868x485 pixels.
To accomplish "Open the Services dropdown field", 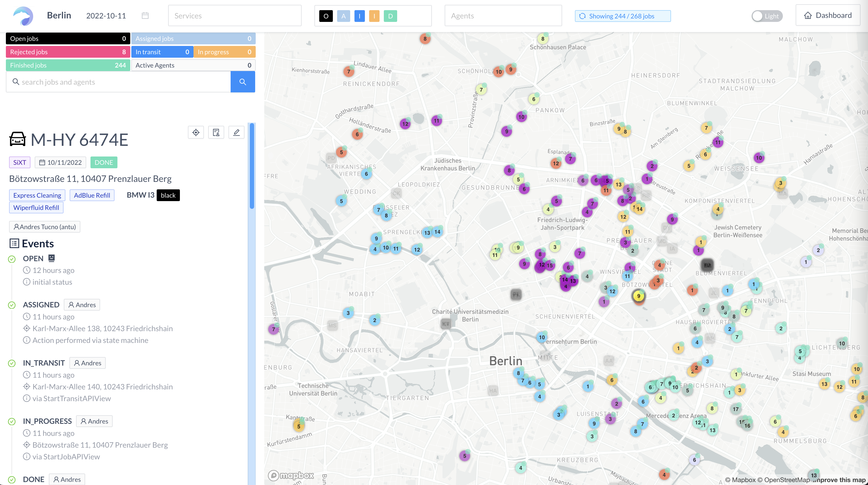I will [x=235, y=16].
